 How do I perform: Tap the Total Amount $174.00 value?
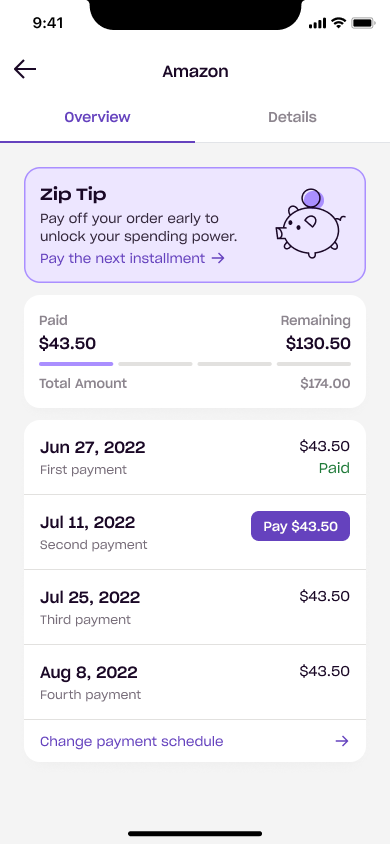tap(325, 384)
